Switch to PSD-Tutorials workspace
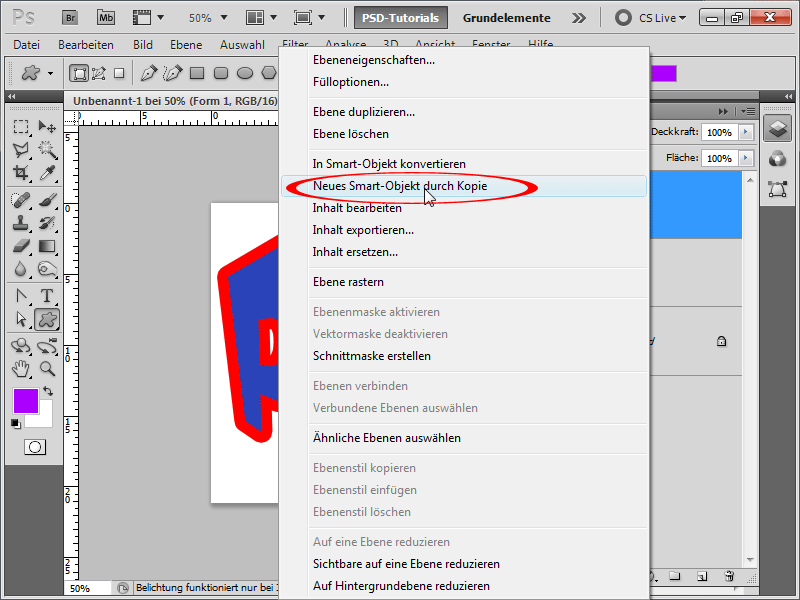Screen dimensions: 800x600 click(401, 18)
